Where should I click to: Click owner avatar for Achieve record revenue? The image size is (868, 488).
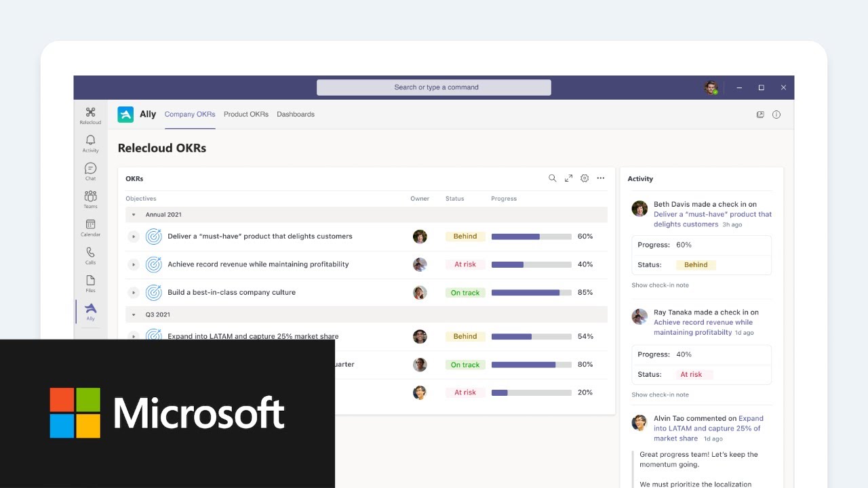pos(420,264)
